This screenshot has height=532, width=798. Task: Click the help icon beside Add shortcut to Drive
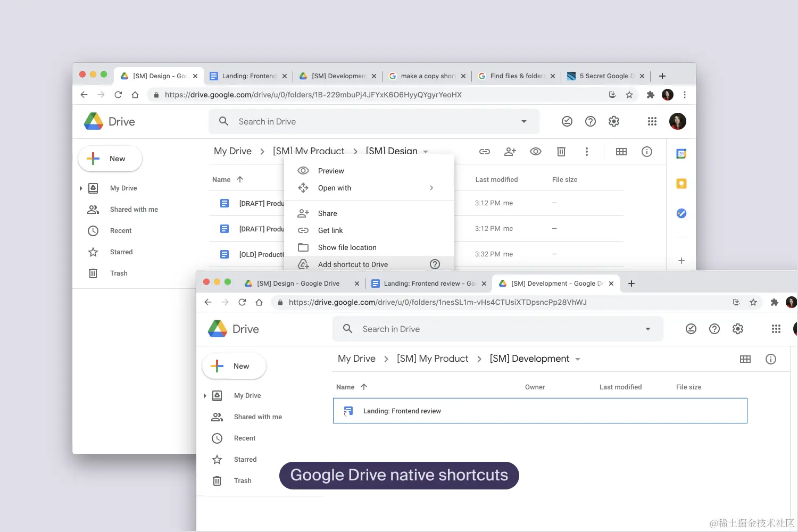point(435,264)
